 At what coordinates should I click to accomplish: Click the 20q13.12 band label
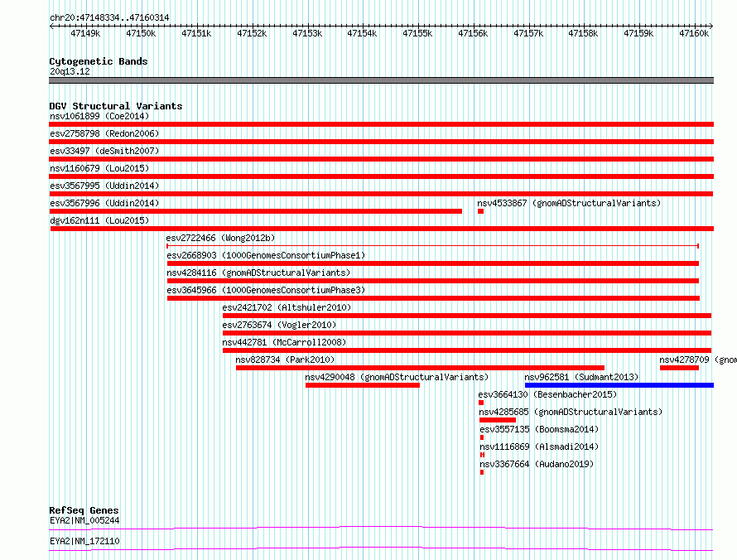click(x=70, y=71)
